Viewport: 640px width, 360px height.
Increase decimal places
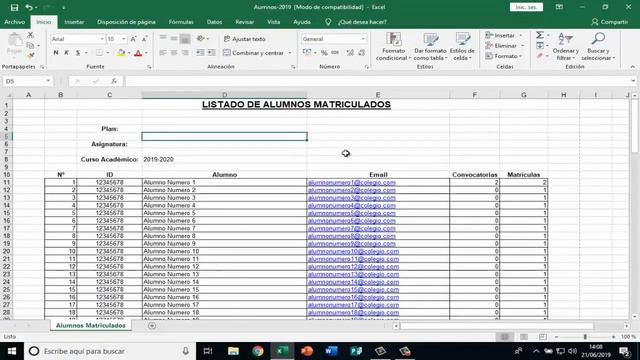[350, 53]
